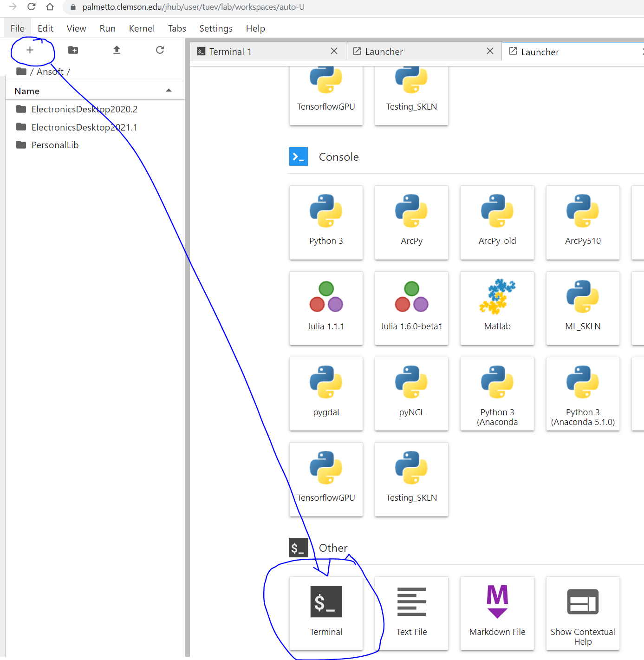Open TensorflowGPU notebook card at top

(x=326, y=95)
